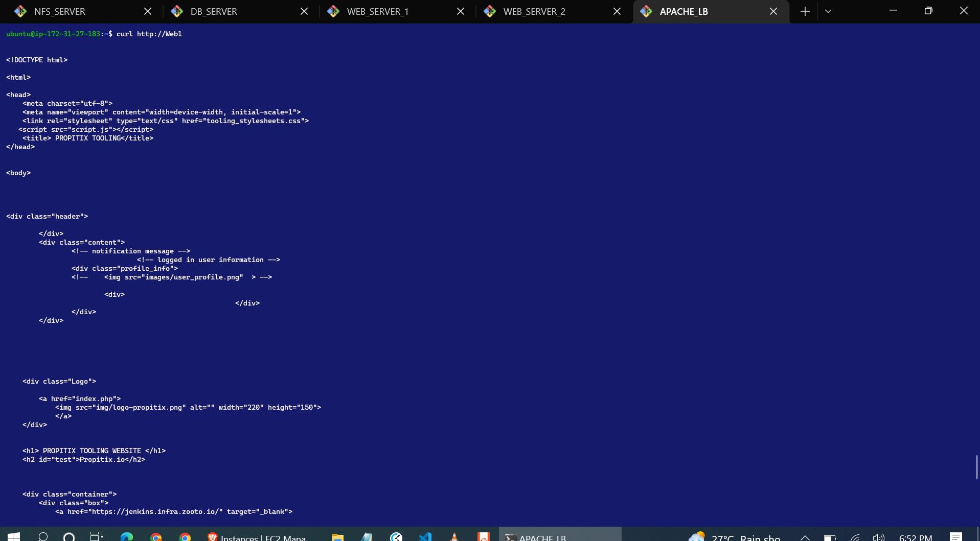Open Cortana from the taskbar
The height and width of the screenshot is (541, 980).
[69, 536]
